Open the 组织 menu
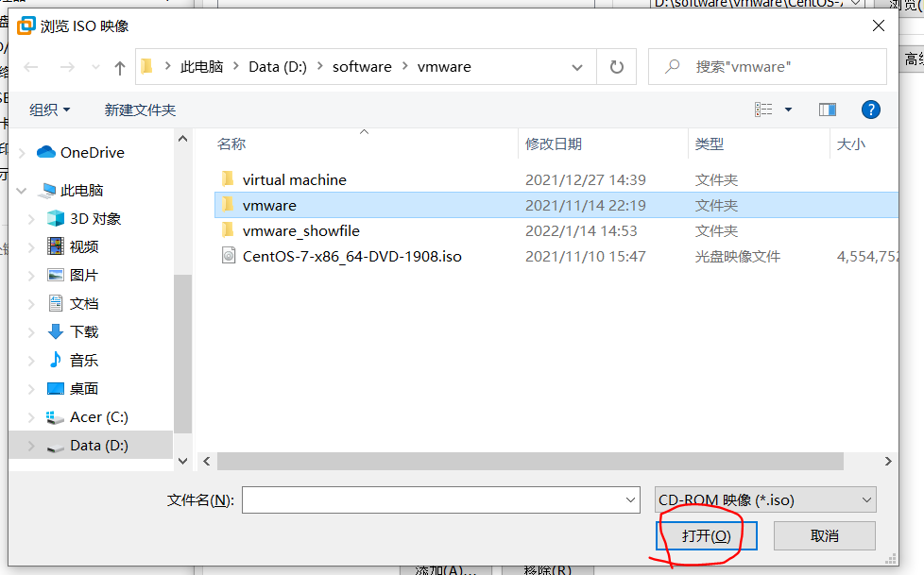This screenshot has width=924, height=575. click(49, 110)
